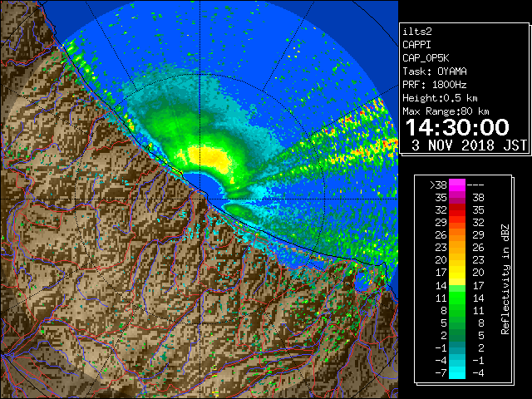This screenshot has width=532, height=399.
Task: Click the 'PRF: 1800Hz' line
Action: point(435,85)
